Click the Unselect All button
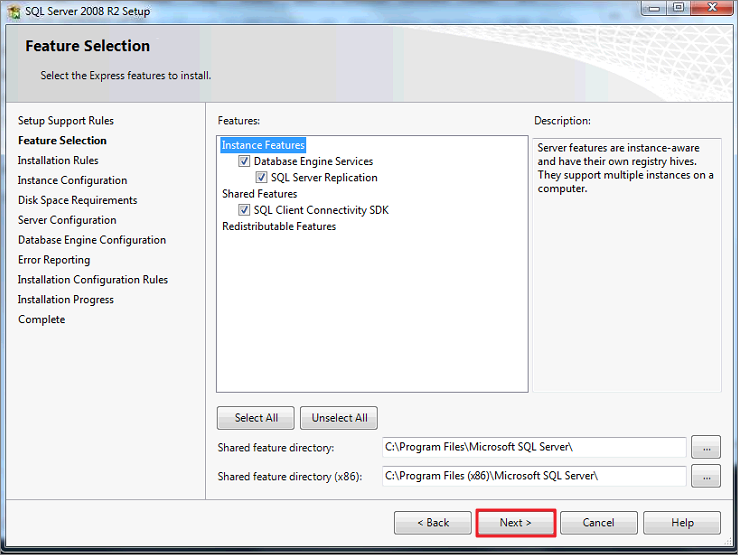 [339, 418]
